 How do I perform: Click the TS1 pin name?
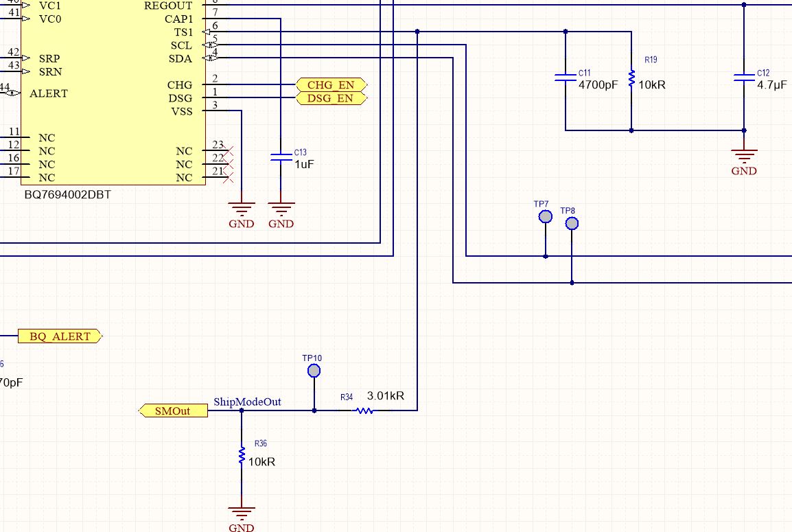[183, 32]
